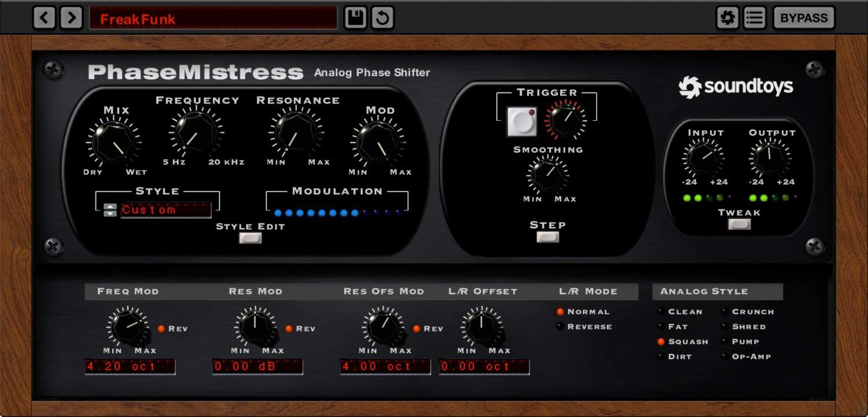Go to the previous preset
This screenshot has height=417, width=868.
click(x=45, y=18)
